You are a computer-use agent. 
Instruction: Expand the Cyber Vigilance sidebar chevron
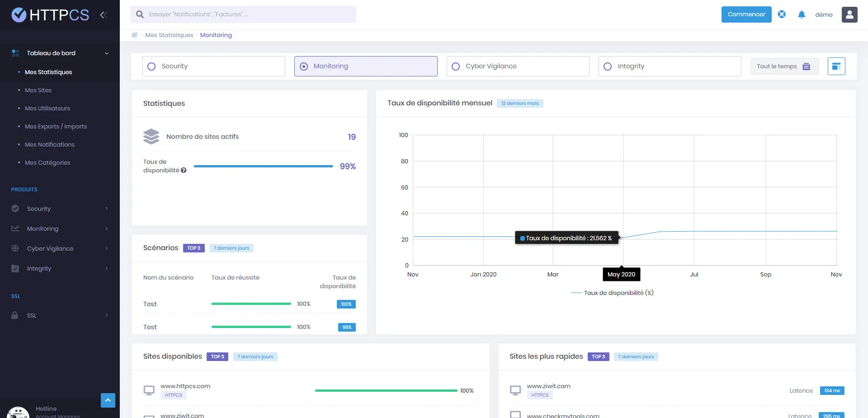[x=107, y=248]
